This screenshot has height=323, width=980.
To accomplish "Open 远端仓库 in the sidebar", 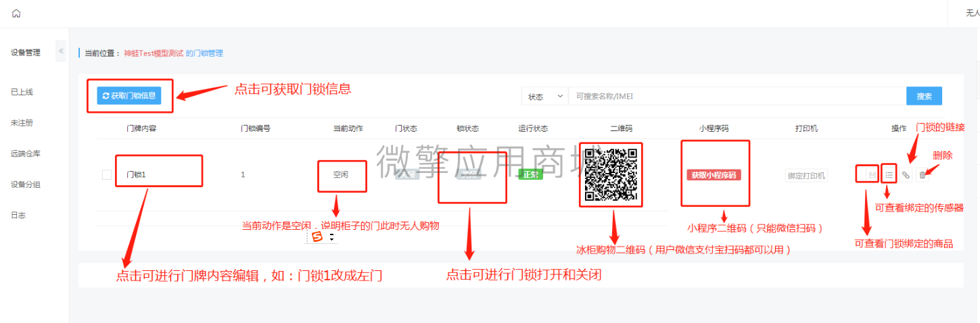I will (x=26, y=153).
